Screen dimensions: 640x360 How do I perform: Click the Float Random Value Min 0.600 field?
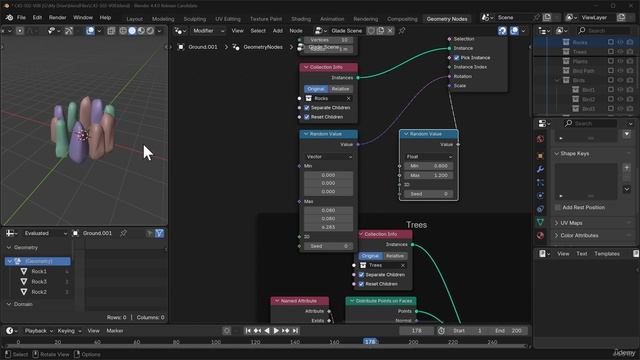[429, 166]
